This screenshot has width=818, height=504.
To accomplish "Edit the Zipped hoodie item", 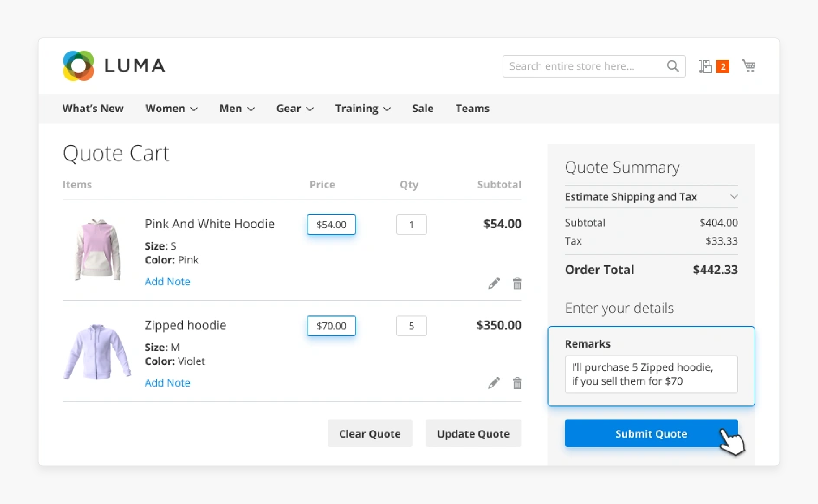I will click(x=494, y=383).
